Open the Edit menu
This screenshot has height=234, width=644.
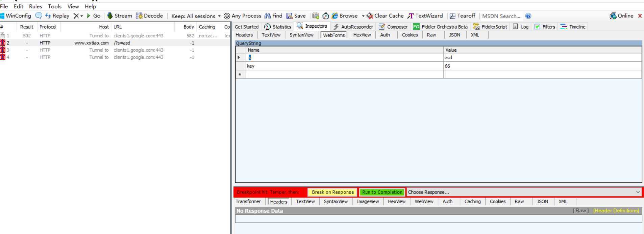tap(19, 6)
